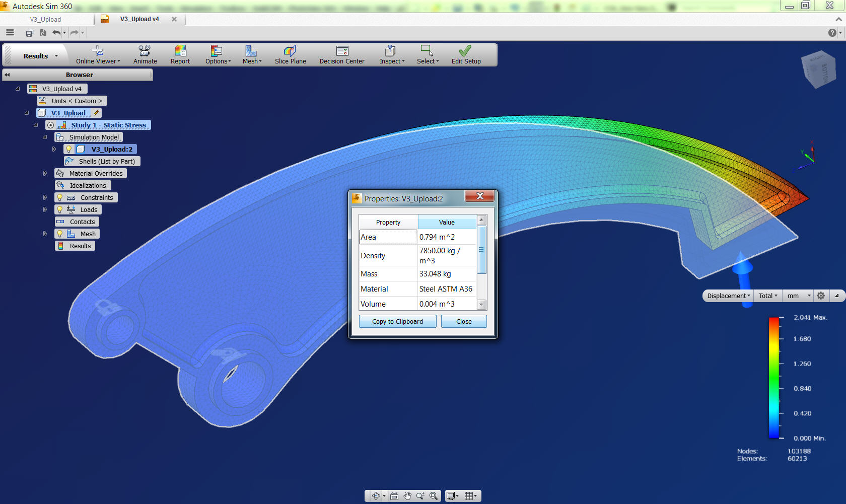Click the displacement color legend bar
The width and height of the screenshot is (846, 504).
[773, 378]
